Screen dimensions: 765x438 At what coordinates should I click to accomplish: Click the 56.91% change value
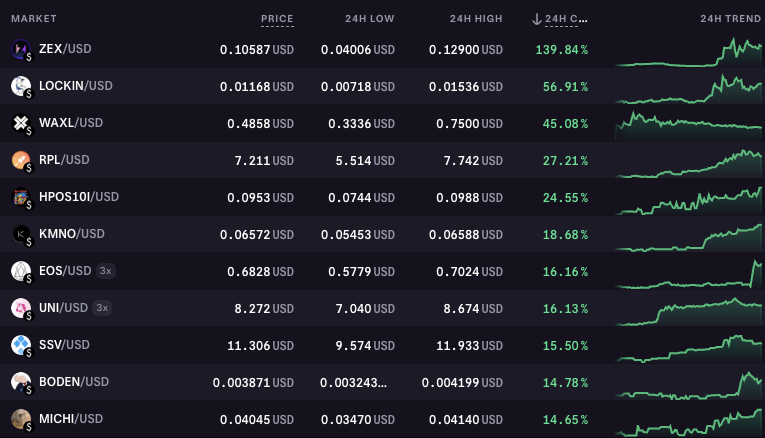coord(565,87)
